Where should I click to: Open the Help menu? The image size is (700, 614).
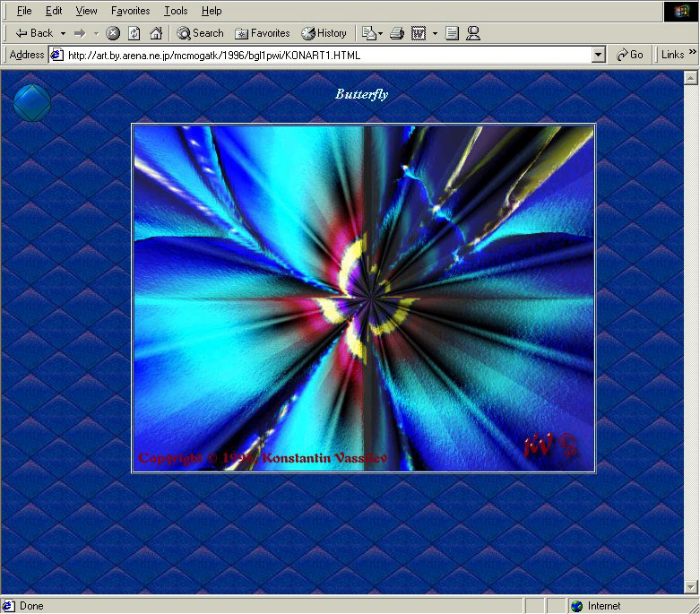coord(212,11)
